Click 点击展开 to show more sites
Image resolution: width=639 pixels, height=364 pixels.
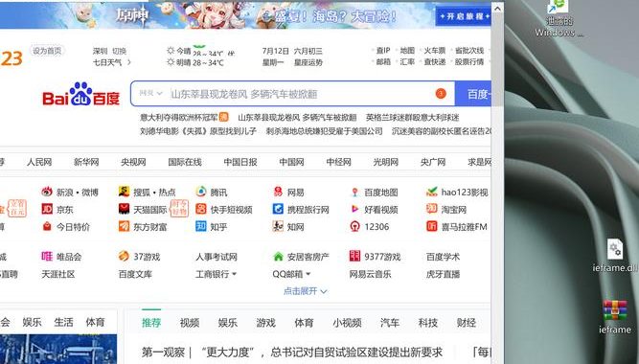(306, 291)
